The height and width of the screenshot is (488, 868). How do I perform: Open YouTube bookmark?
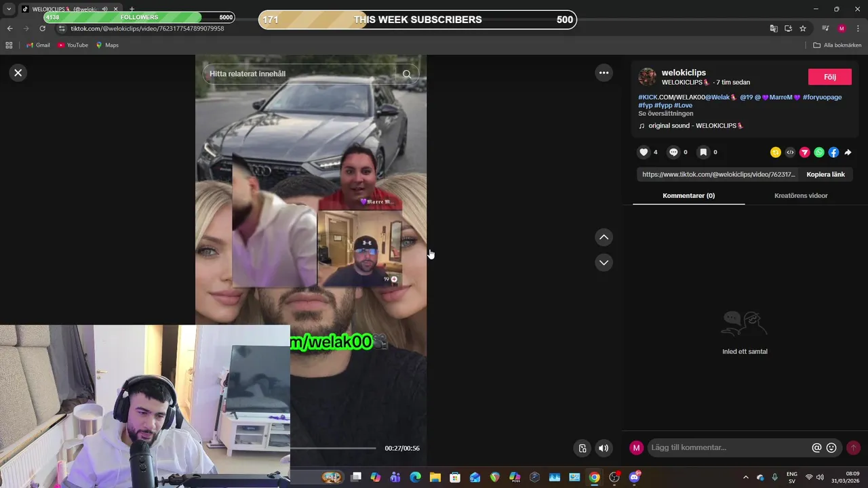[x=73, y=45]
